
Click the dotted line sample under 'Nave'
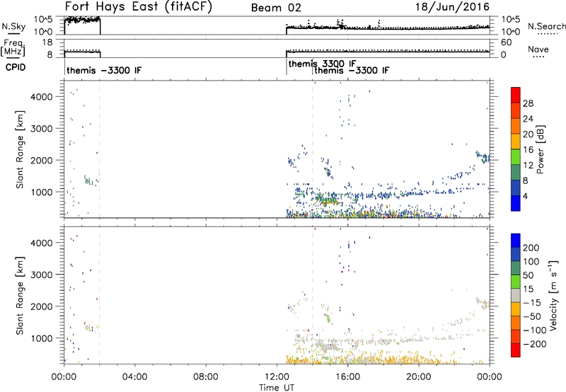pyautogui.click(x=539, y=57)
